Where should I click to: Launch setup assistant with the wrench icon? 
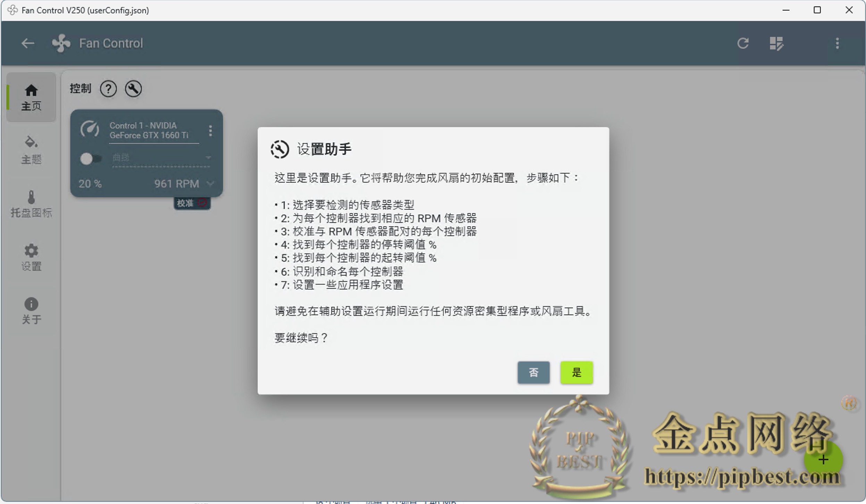click(133, 89)
